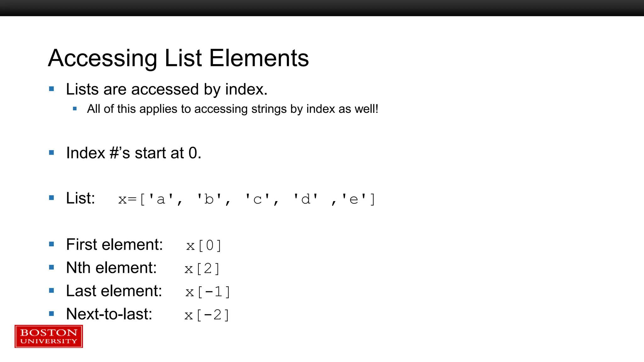Click the code x[-1]
The height and width of the screenshot is (362, 644).
click(208, 292)
